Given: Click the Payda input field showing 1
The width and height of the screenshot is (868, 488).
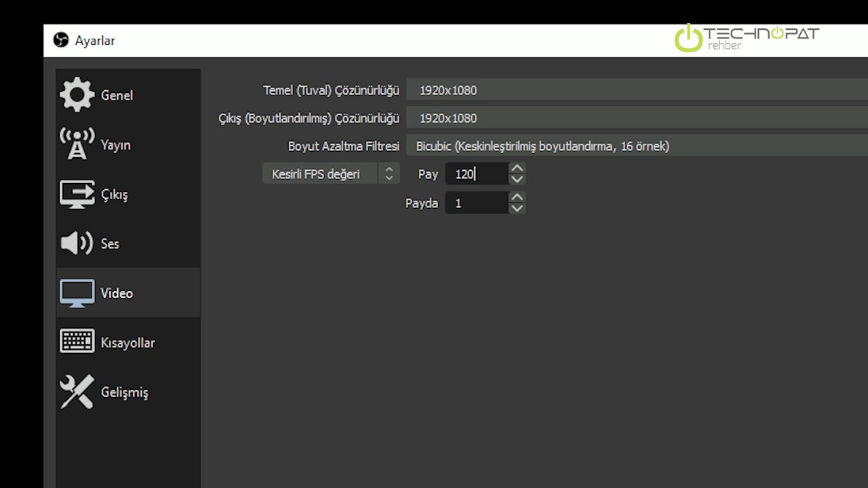Looking at the screenshot, I should (477, 203).
